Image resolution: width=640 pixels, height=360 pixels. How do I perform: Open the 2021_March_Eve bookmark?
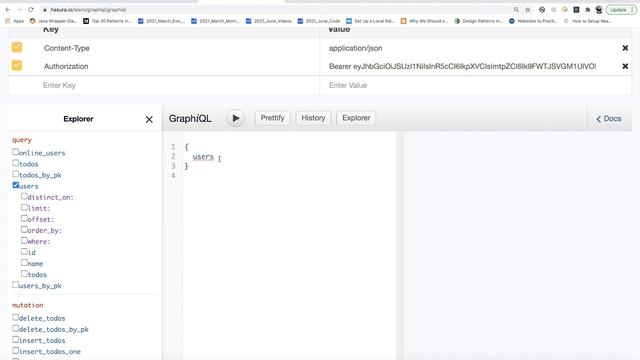click(x=161, y=21)
